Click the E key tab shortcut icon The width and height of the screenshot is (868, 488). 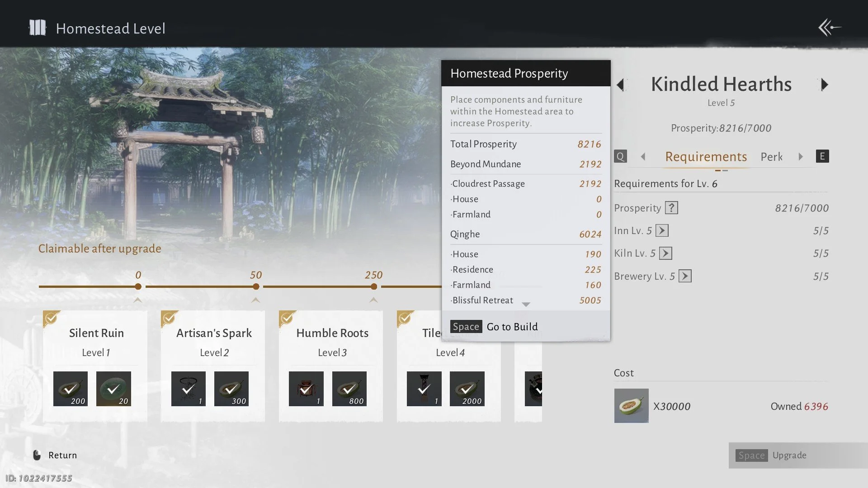(822, 156)
